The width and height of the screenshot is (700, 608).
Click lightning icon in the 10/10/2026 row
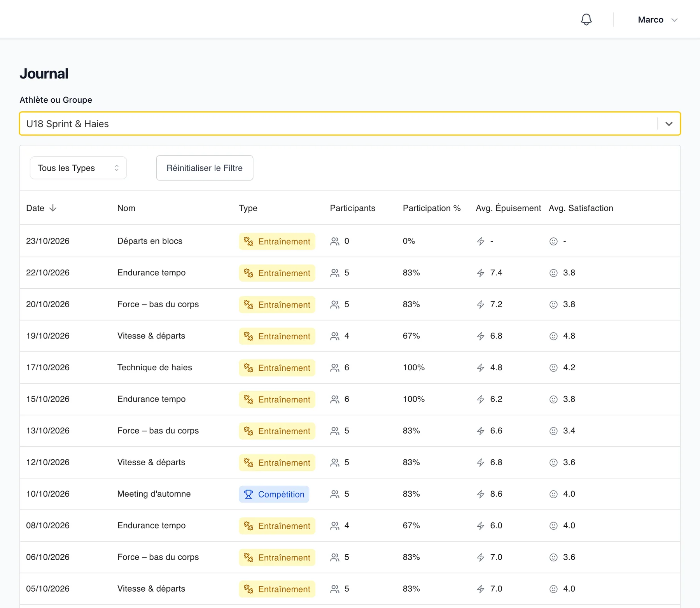click(481, 494)
